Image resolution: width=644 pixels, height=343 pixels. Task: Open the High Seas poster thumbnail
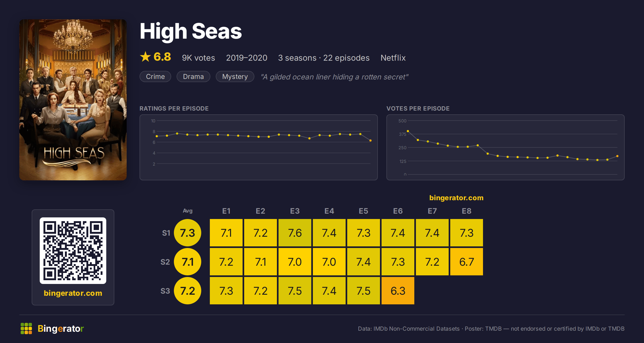[73, 100]
